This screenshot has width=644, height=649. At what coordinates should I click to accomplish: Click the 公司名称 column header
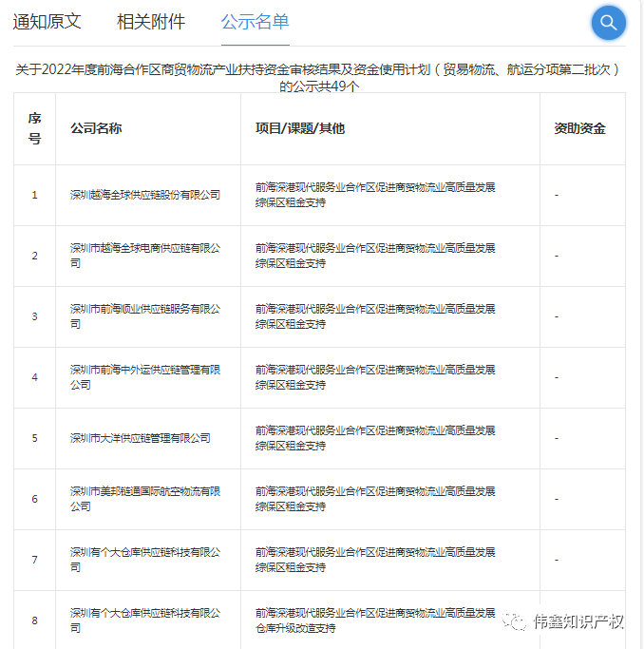point(96,128)
